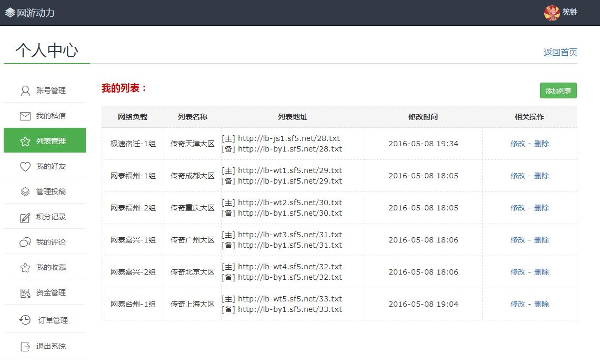Click list name 传奇重庆大区
This screenshot has width=600, height=364.
point(193,208)
